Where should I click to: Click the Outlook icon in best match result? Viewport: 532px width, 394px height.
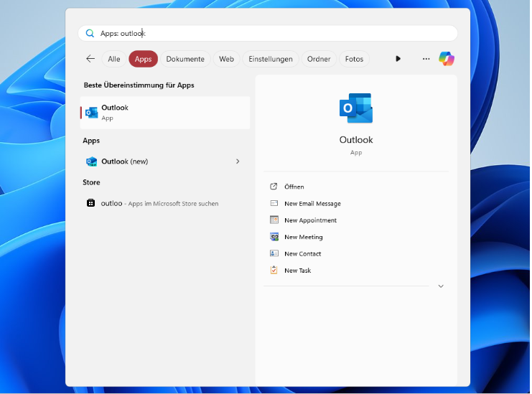pos(92,113)
